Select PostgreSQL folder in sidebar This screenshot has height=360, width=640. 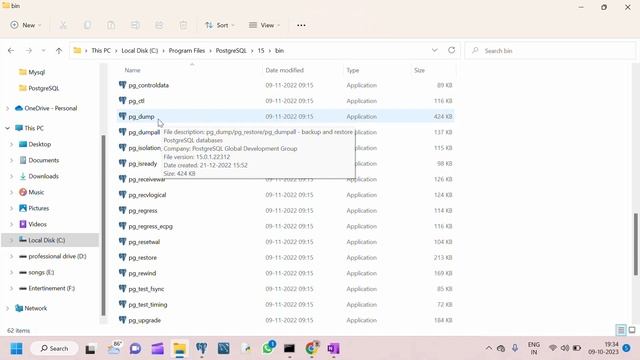click(39, 88)
